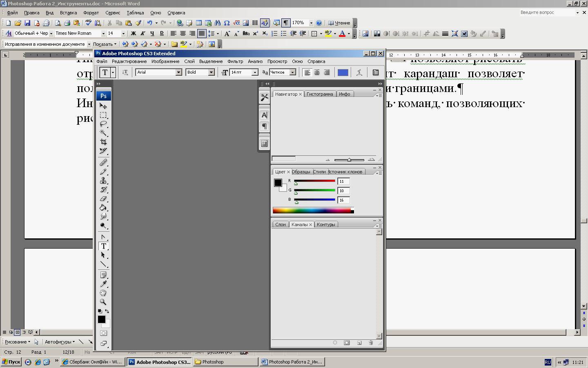
Task: Open Word's zoom 170% dropdown
Action: pos(311,23)
